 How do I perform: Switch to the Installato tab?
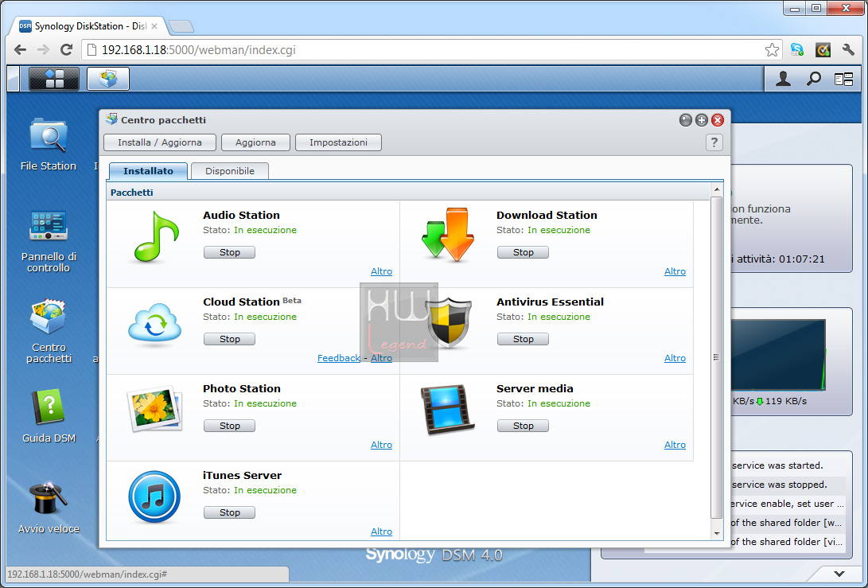tap(148, 171)
